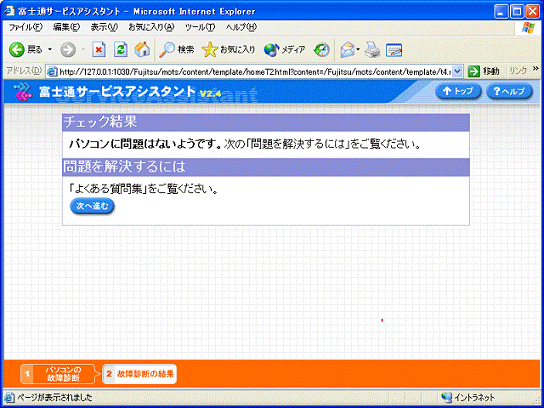Click the ?ヘルプ button in header
Screen dimensions: 544x408
[509, 91]
